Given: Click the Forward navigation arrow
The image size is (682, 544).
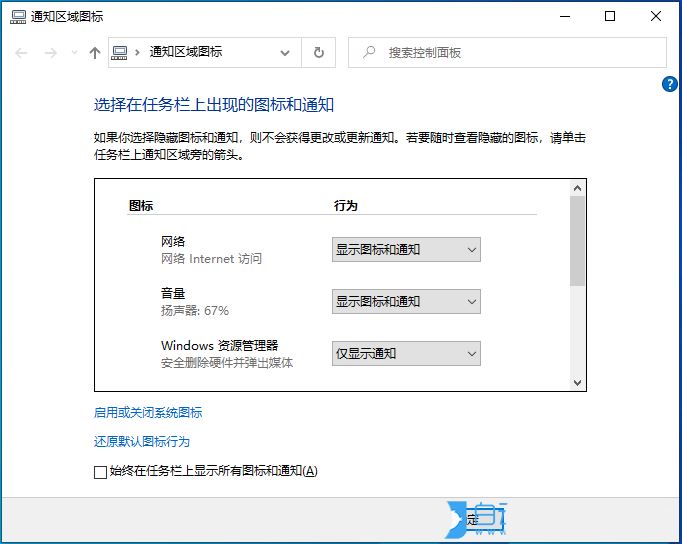Looking at the screenshot, I should [x=51, y=53].
